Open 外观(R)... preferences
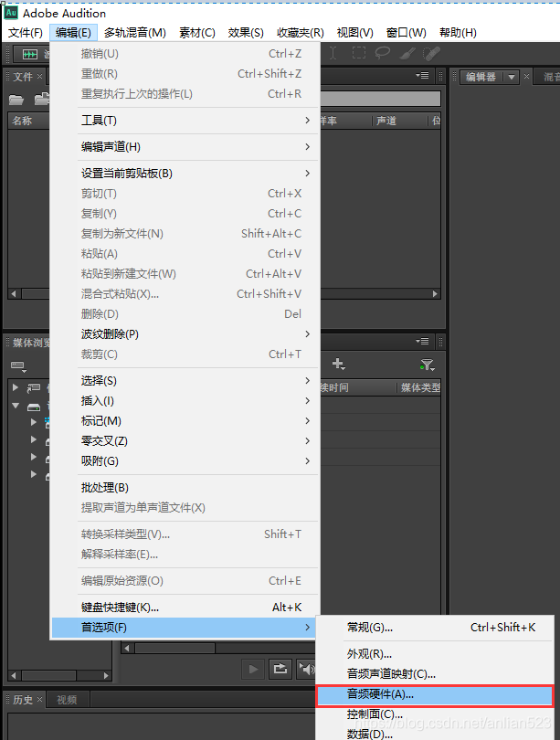Screen dimensions: 560x740 pyautogui.click(x=435, y=654)
